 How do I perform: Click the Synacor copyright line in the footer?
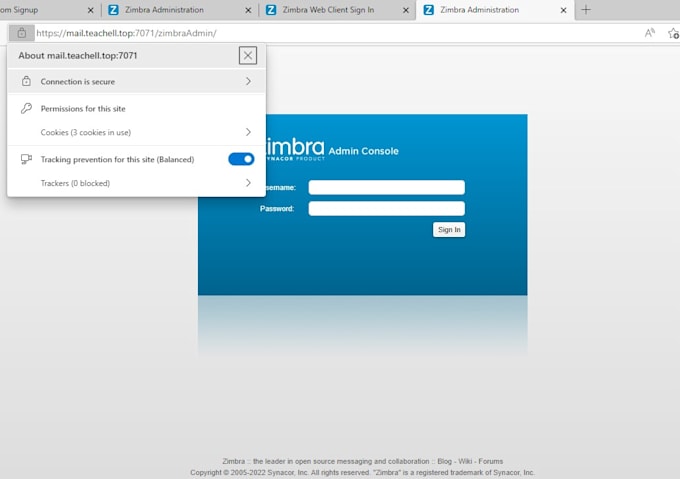click(362, 472)
